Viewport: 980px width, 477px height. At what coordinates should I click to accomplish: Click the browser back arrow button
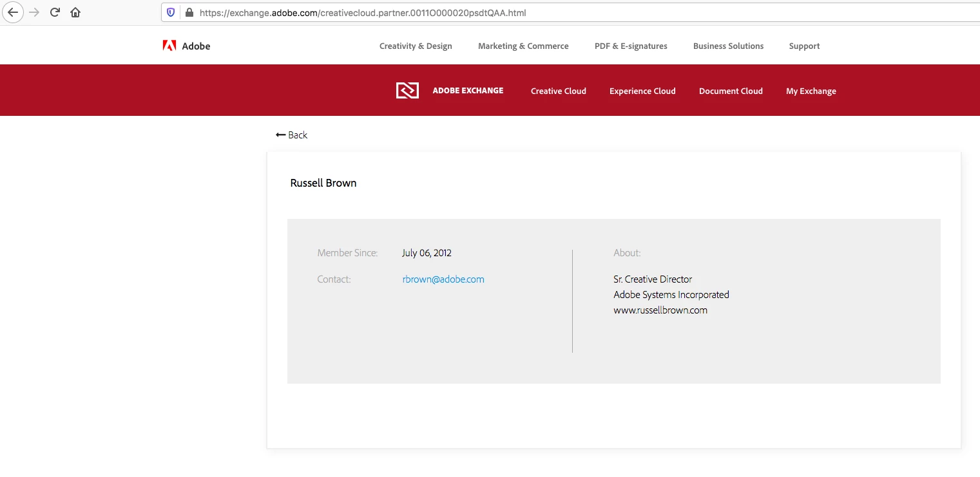point(13,12)
